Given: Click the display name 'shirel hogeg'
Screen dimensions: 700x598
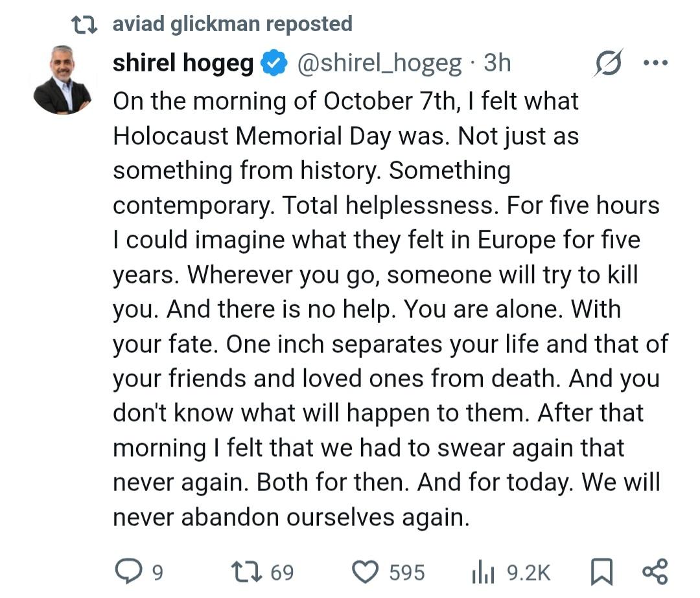Looking at the screenshot, I should pyautogui.click(x=183, y=63).
